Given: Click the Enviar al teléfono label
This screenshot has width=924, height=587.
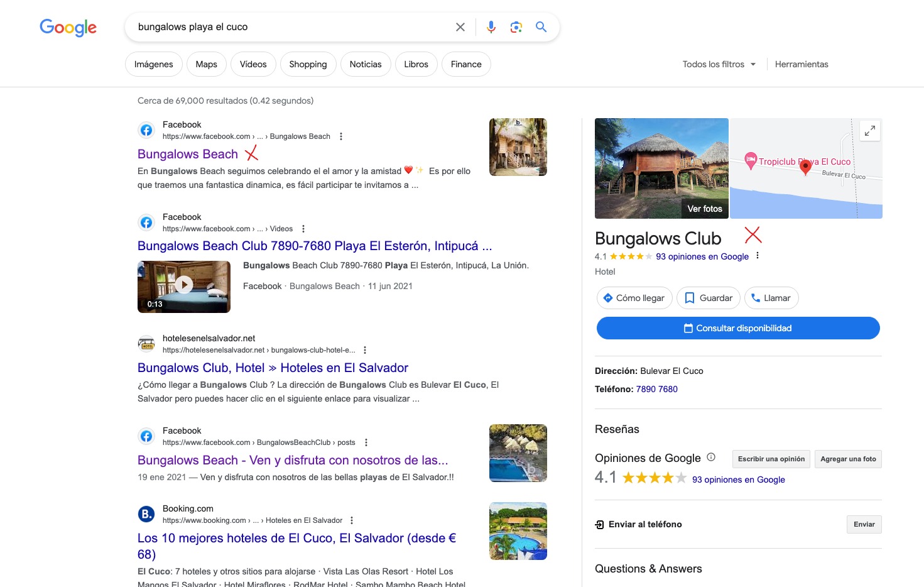Looking at the screenshot, I should tap(645, 524).
